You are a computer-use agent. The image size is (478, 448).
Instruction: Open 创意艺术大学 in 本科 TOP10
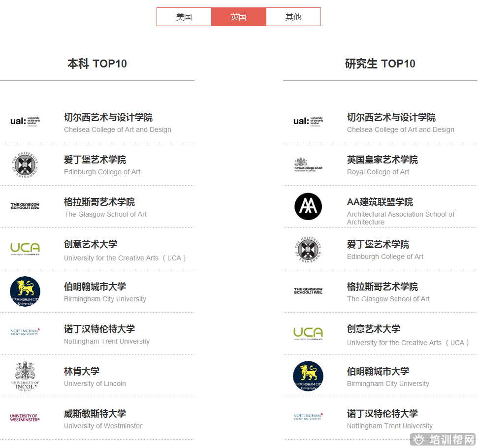91,244
